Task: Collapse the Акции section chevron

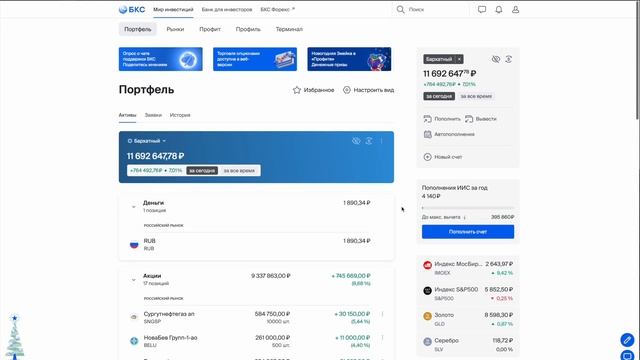Action: tap(133, 280)
